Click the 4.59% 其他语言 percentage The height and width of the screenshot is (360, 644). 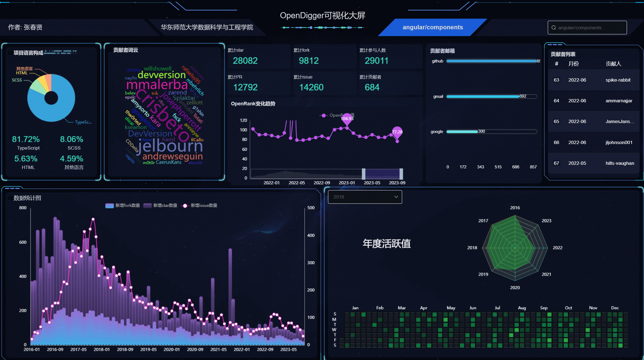click(x=72, y=159)
